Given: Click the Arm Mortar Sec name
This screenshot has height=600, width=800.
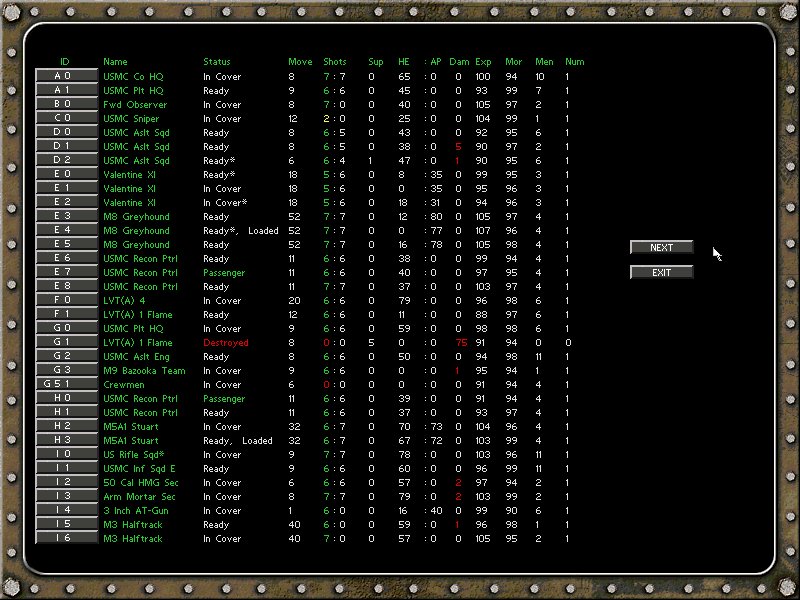Looking at the screenshot, I should click(x=139, y=497).
